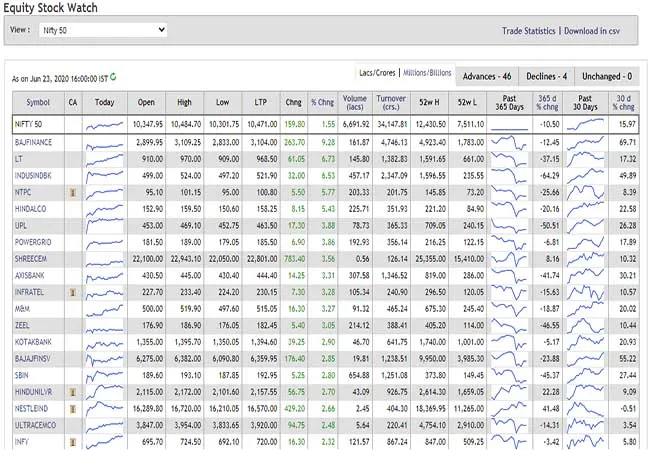Open the Trade Statistics link

pyautogui.click(x=528, y=31)
